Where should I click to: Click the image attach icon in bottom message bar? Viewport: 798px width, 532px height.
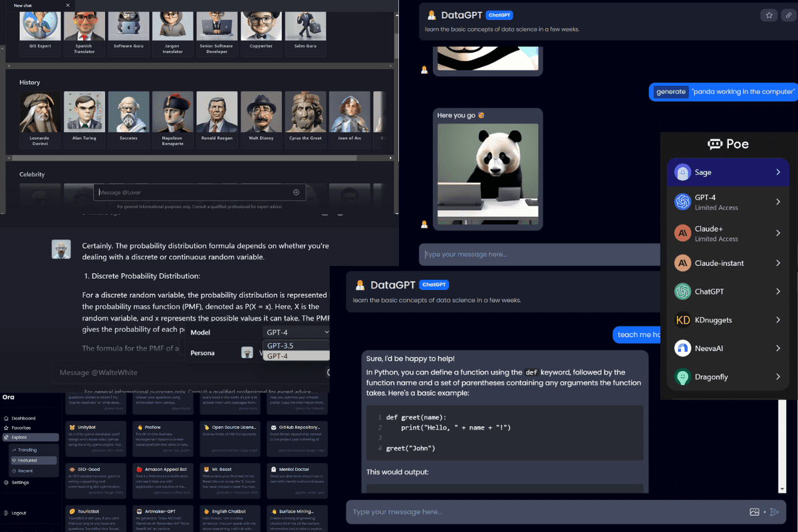coord(754,512)
